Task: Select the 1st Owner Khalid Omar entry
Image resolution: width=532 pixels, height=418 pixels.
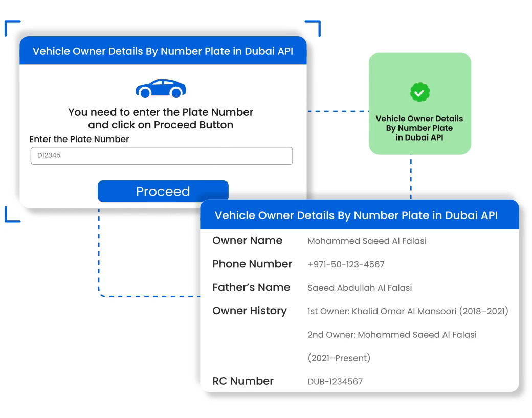Action: click(x=408, y=311)
